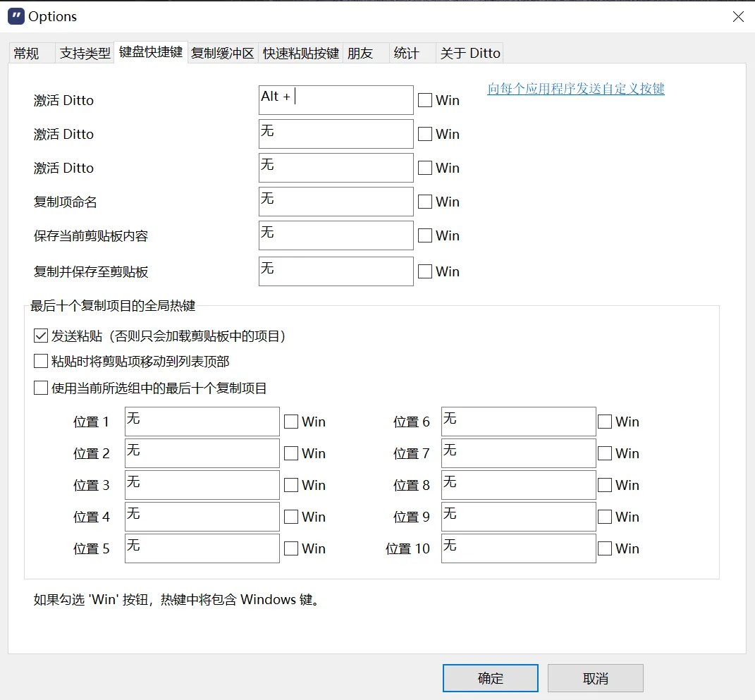The image size is (755, 700).
Task: Enable 使用当前所选组中的最后十个复制项目
Action: (41, 388)
